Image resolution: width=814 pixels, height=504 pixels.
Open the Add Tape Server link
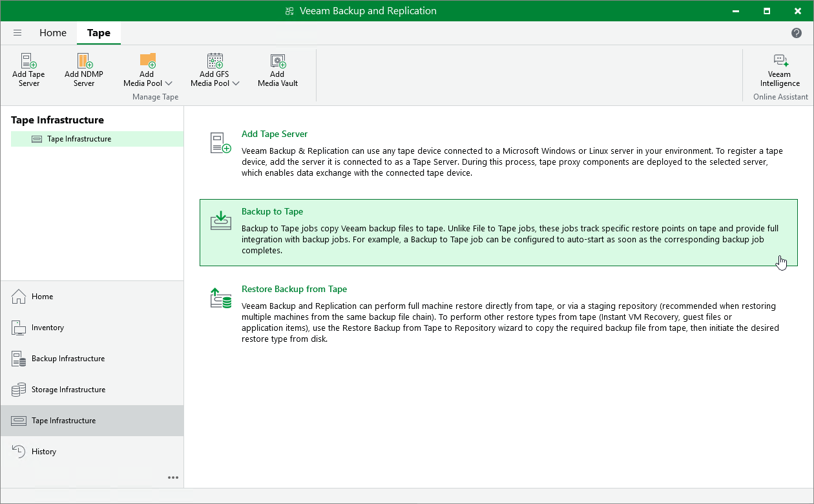coord(275,134)
